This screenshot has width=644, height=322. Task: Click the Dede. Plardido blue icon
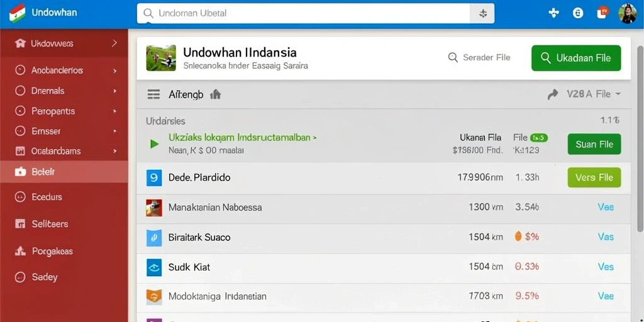tap(154, 178)
